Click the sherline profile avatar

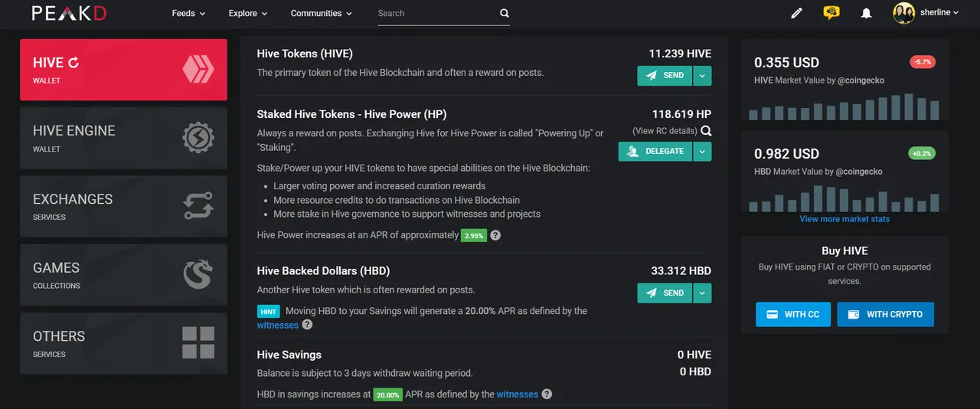[x=904, y=13]
